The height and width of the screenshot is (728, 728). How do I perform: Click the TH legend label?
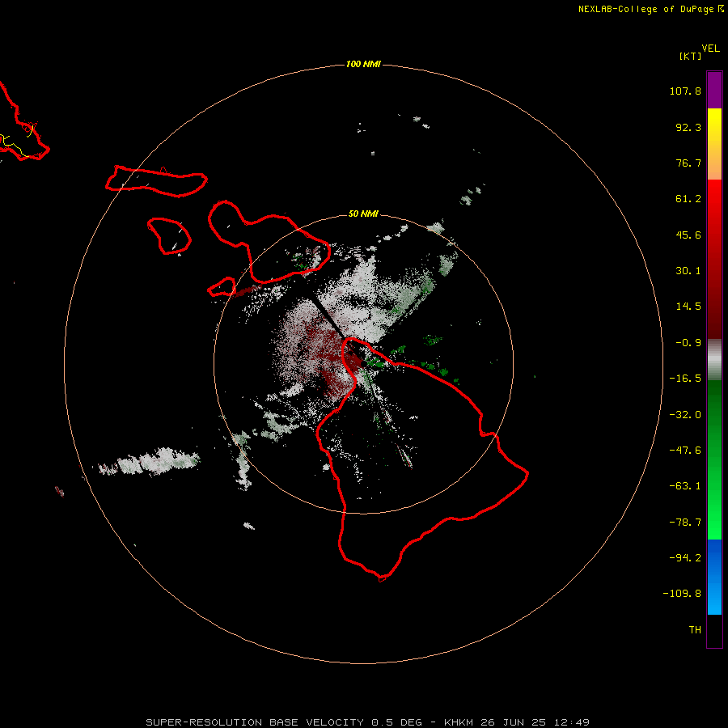coord(695,630)
